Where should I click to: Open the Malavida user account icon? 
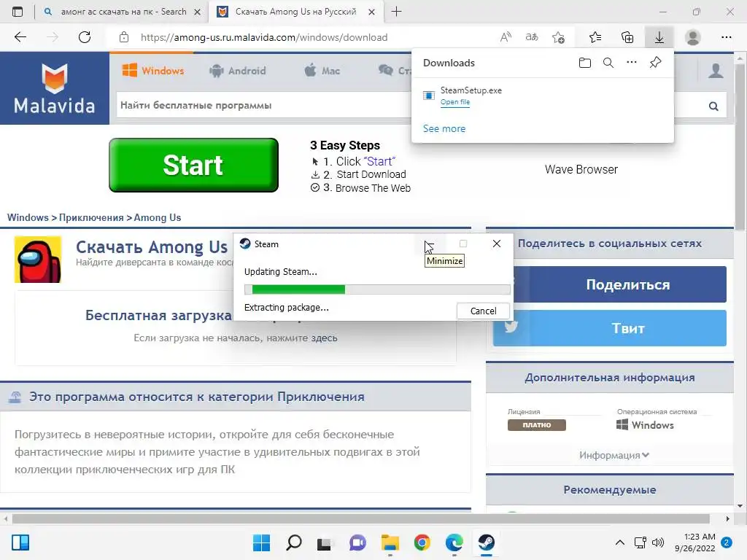click(x=716, y=71)
